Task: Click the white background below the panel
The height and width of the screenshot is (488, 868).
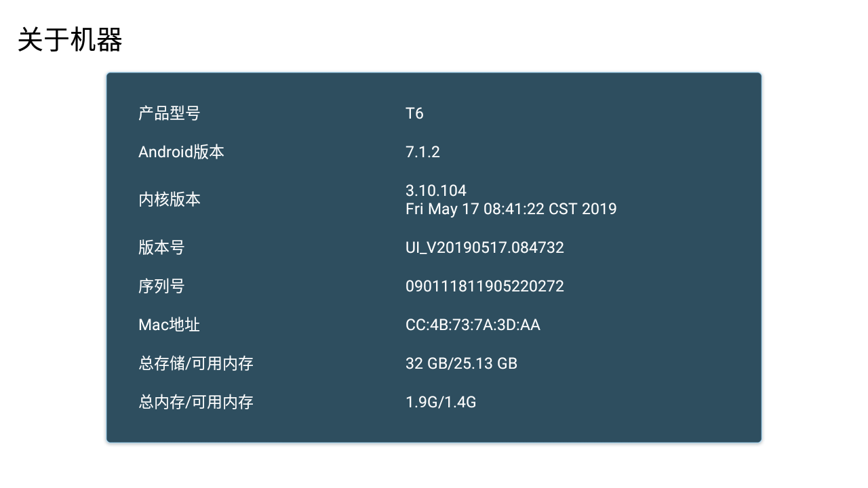Action: click(x=434, y=466)
